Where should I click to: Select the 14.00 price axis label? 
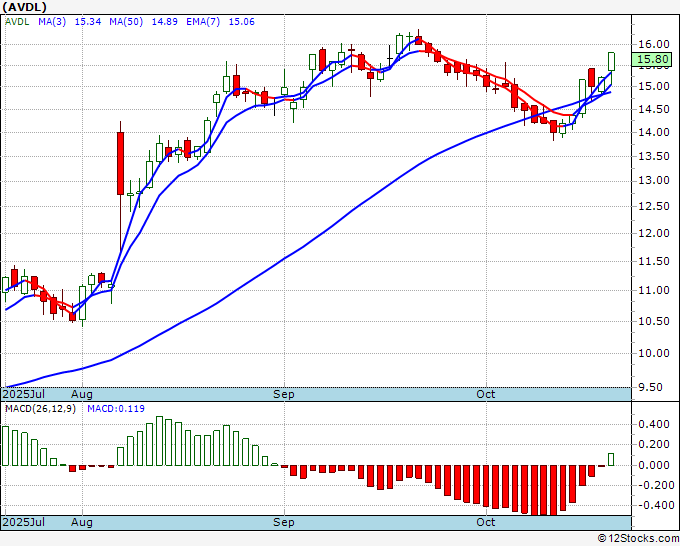[x=654, y=132]
